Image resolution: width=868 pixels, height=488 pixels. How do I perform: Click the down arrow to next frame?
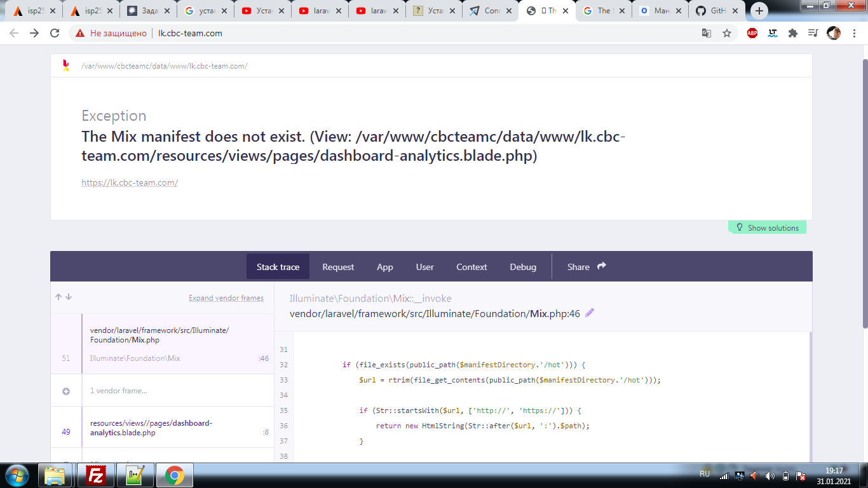[69, 297]
